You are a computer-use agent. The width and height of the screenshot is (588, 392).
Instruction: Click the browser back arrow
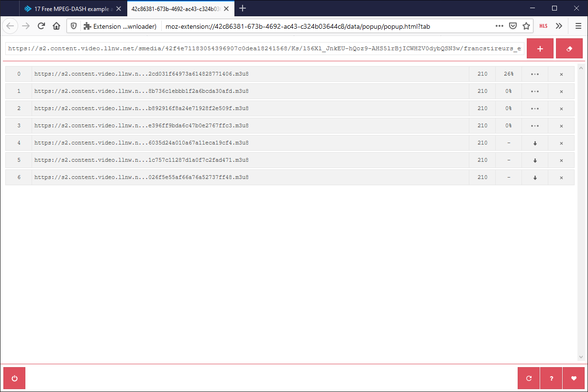pyautogui.click(x=11, y=26)
